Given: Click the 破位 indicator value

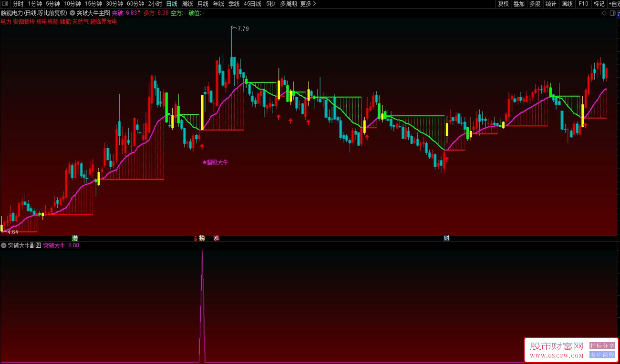Looking at the screenshot, I should coord(196,13).
